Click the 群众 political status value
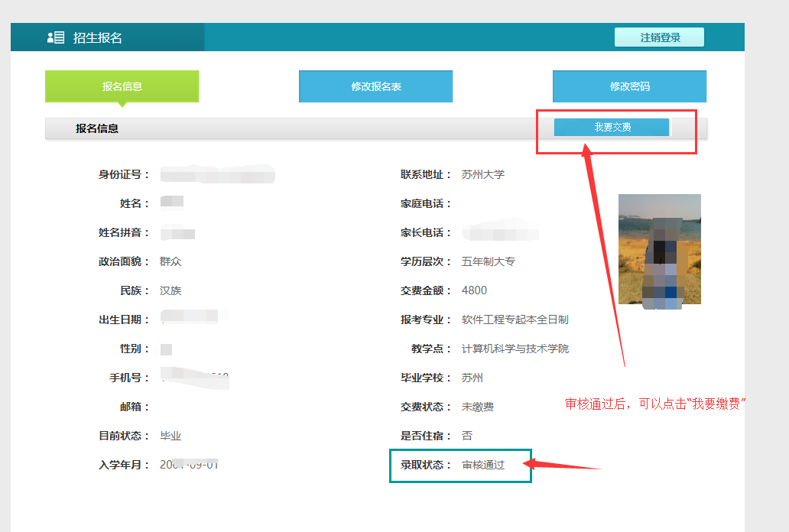789x532 pixels. (x=170, y=261)
